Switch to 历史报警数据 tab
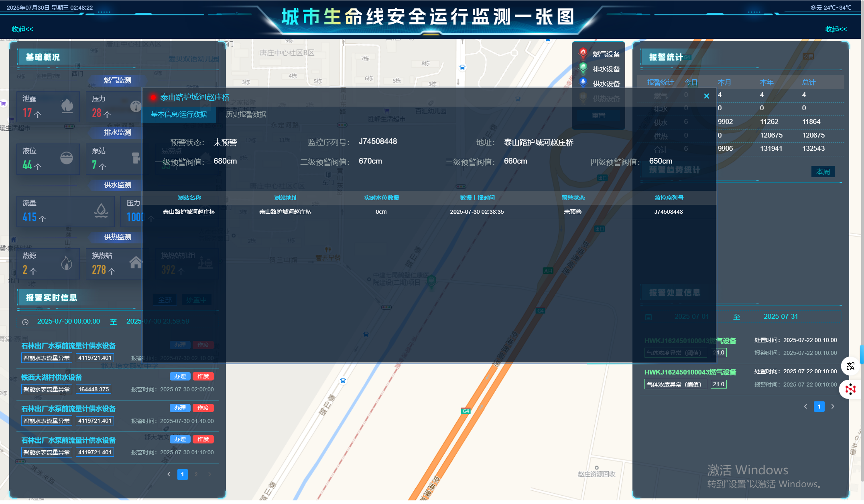Viewport: 864px width, 504px height. click(246, 115)
